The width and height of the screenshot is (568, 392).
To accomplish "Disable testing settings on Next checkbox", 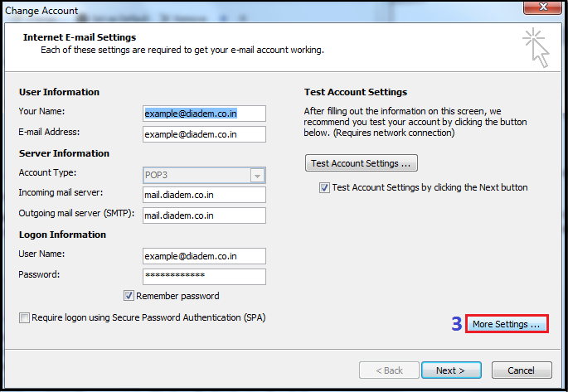I will [324, 188].
